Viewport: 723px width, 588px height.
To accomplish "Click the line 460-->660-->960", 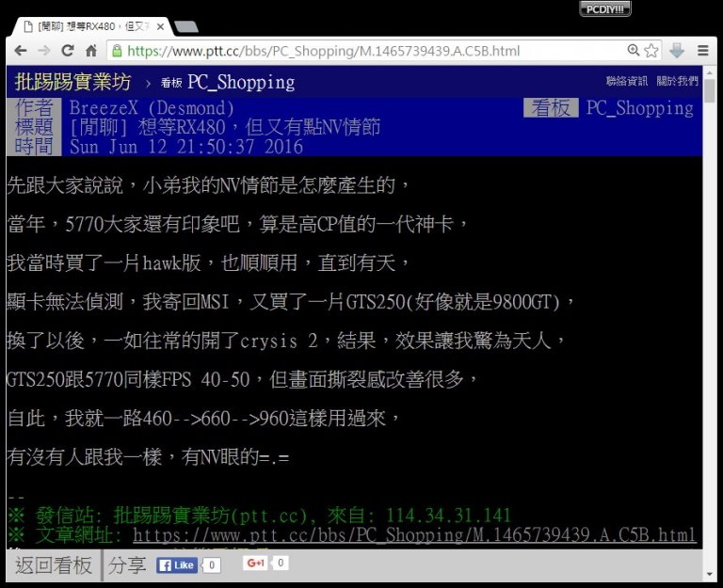I will tap(204, 419).
